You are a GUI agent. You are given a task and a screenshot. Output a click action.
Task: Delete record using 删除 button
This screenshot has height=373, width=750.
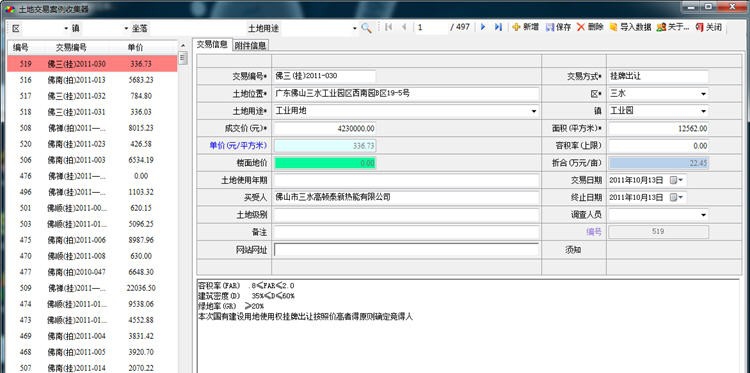tap(590, 27)
